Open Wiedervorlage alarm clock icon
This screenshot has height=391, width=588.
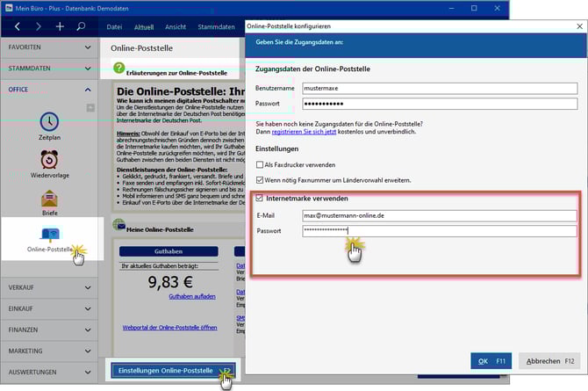(49, 159)
